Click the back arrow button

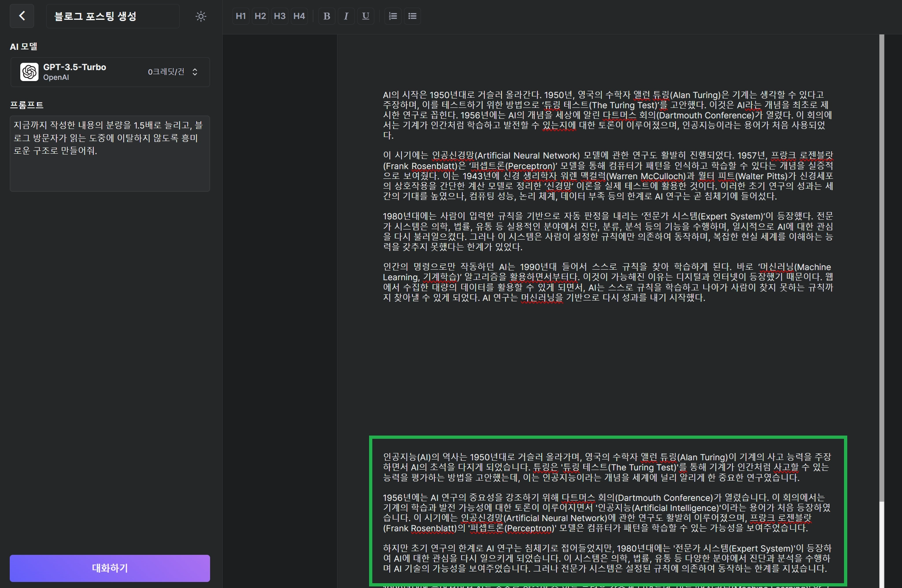coord(22,16)
